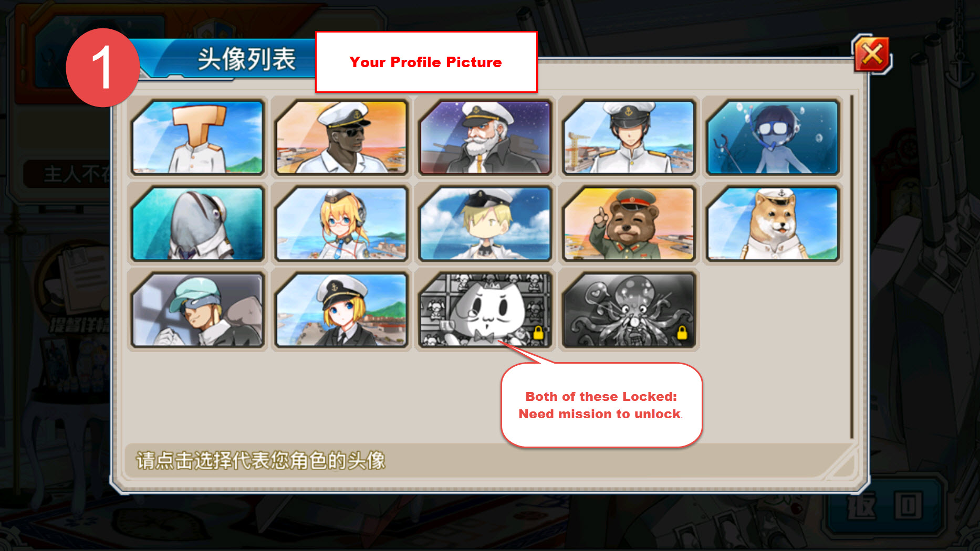
Task: Click the return button behind the dialog
Action: click(885, 506)
